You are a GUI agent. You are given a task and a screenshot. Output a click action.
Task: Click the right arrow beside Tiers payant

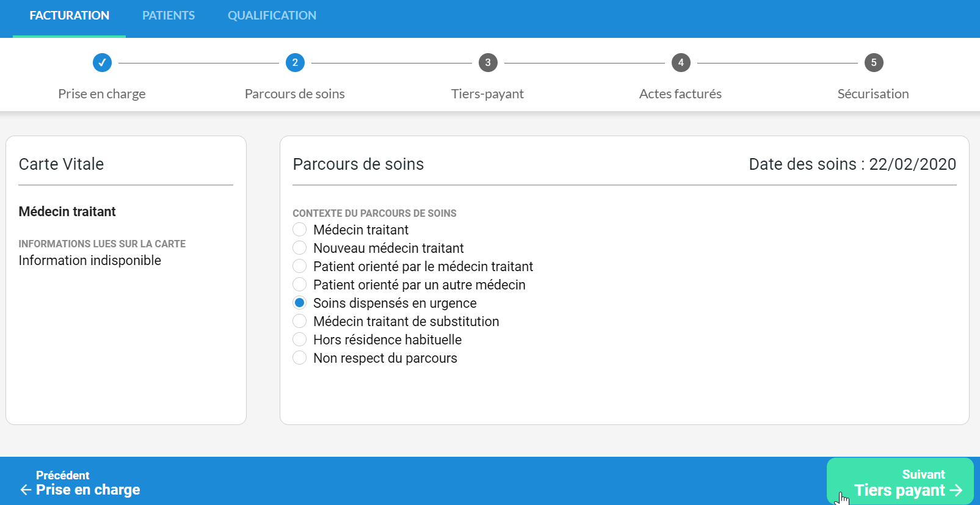956,490
